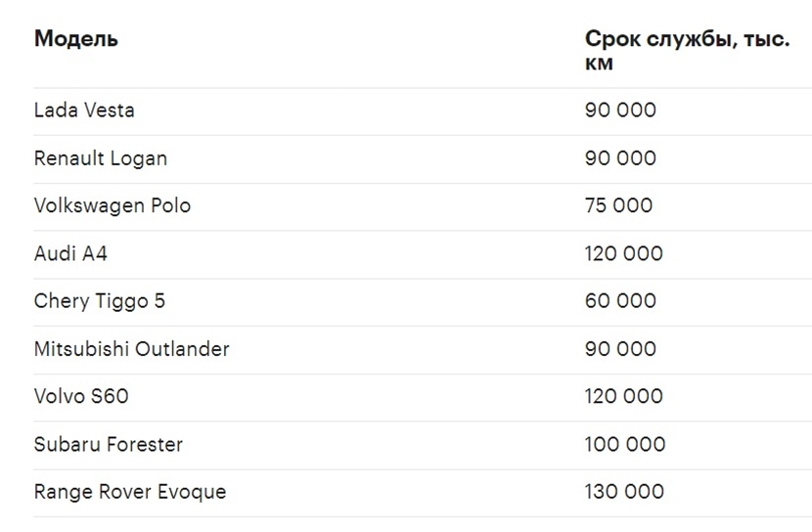Select Audi A4's 120 000 value
This screenshot has height=532, width=812.
coord(624,254)
